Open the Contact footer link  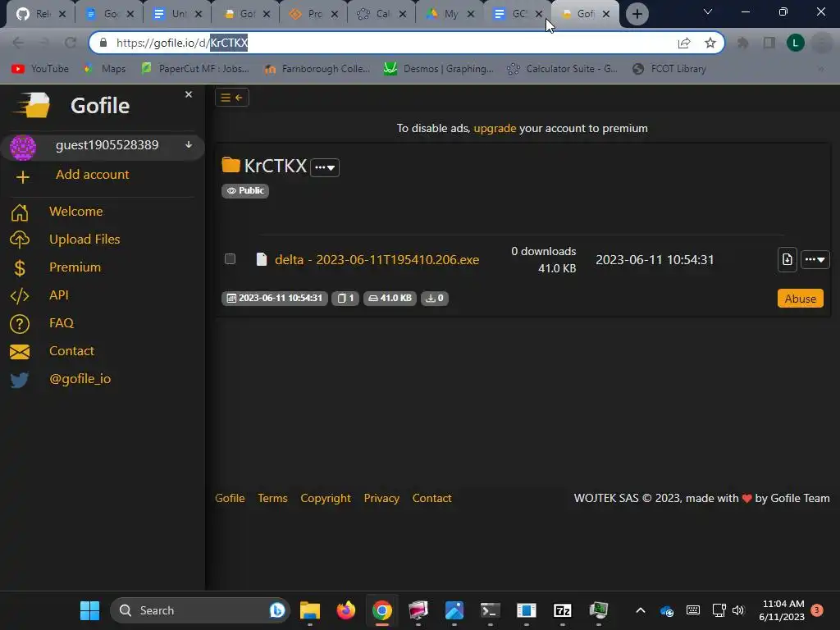click(431, 498)
